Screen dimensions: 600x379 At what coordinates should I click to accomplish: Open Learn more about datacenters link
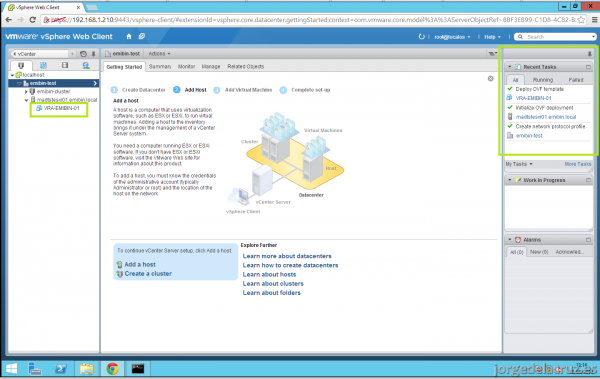(287, 256)
